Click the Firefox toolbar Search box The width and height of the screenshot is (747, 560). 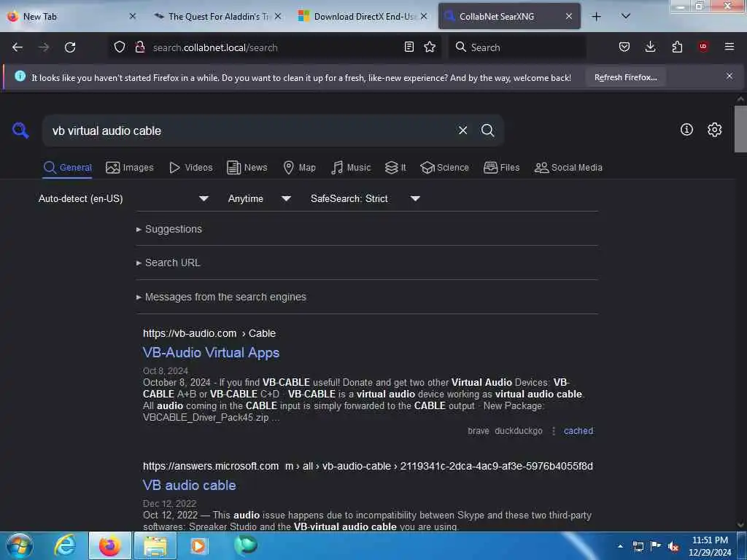517,47
